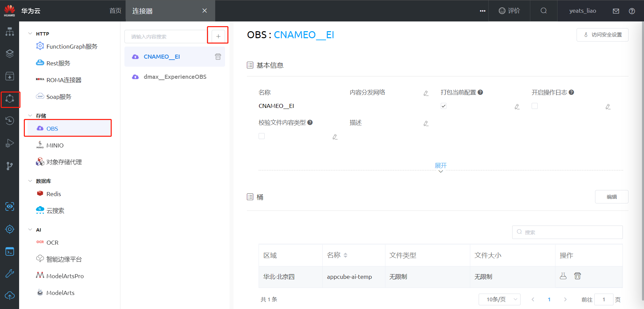The width and height of the screenshot is (644, 309).
Task: Show help for 打包当前配置
Action: click(480, 92)
